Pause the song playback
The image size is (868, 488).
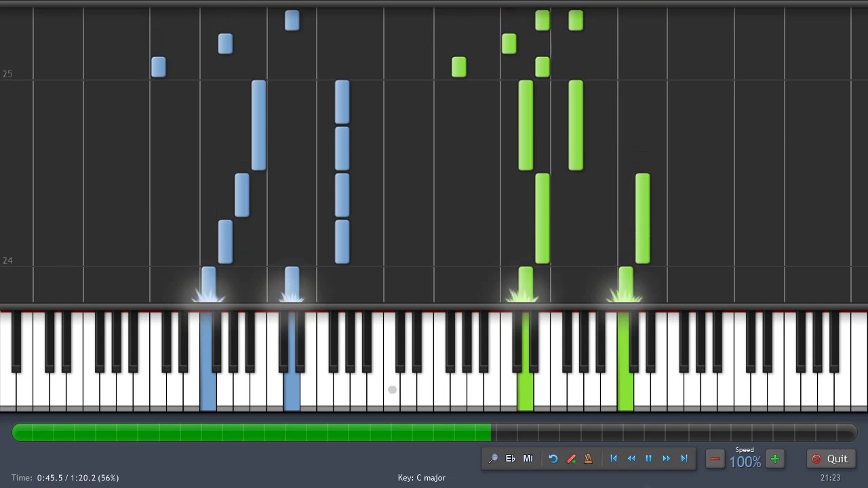(648, 459)
